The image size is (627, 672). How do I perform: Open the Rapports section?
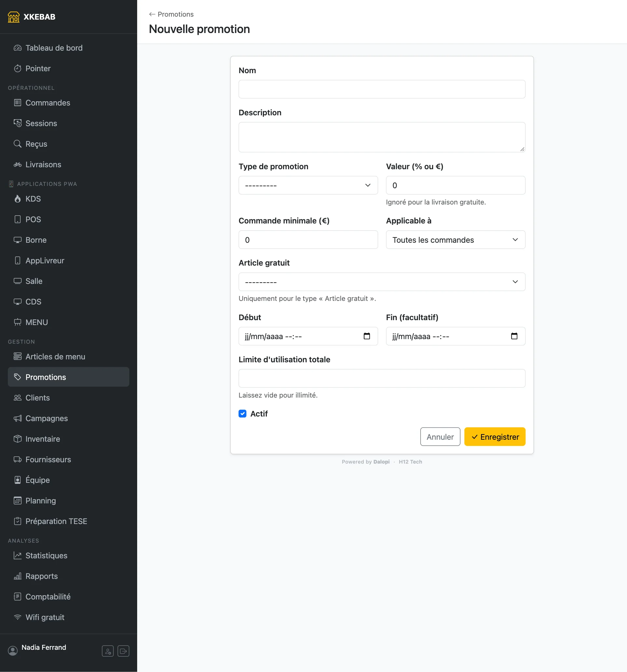pyautogui.click(x=69, y=576)
